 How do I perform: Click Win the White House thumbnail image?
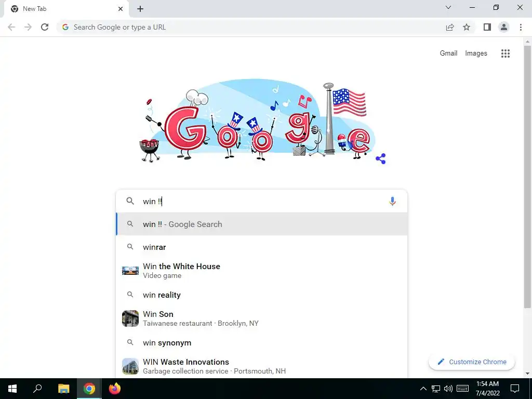(x=130, y=271)
